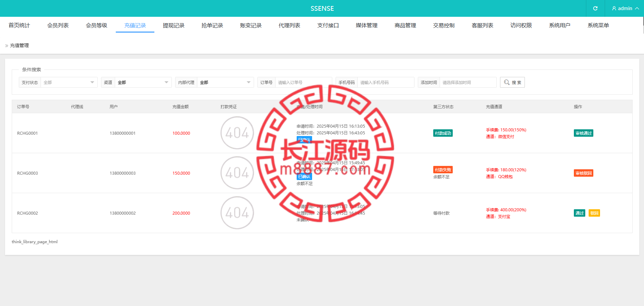Click the refresh icon in header

pos(595,8)
